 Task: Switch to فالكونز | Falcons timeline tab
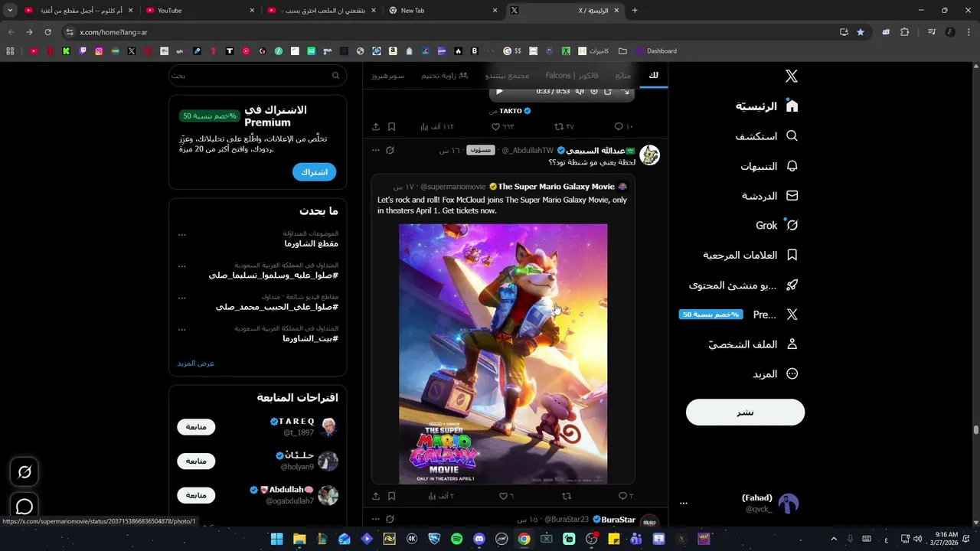coord(572,75)
